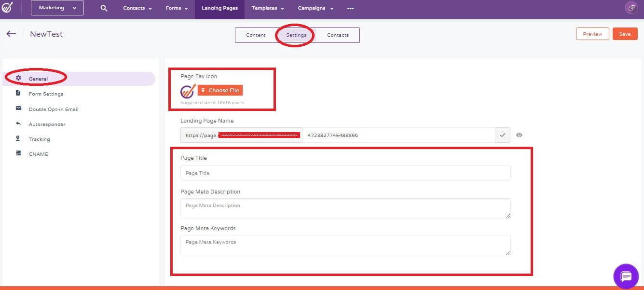This screenshot has height=290, width=644.
Task: Save the landing page settings
Action: tap(625, 34)
